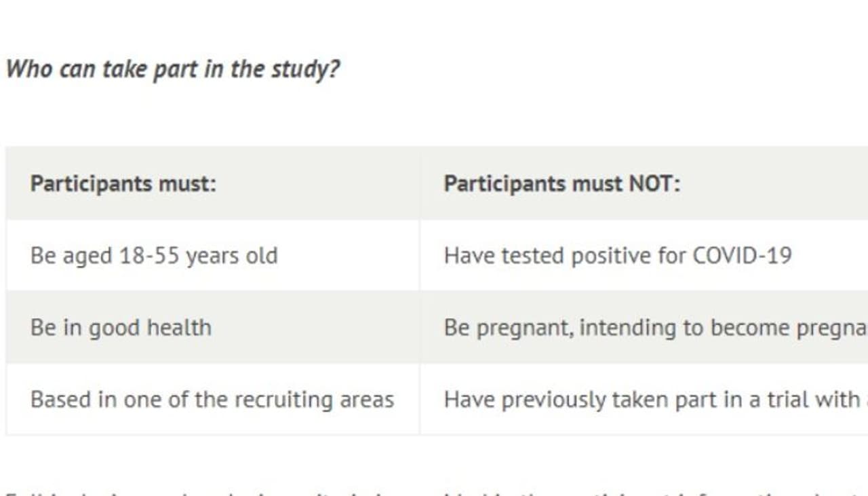Select the "Have tested positive for COVID-19" cell

pos(617,256)
